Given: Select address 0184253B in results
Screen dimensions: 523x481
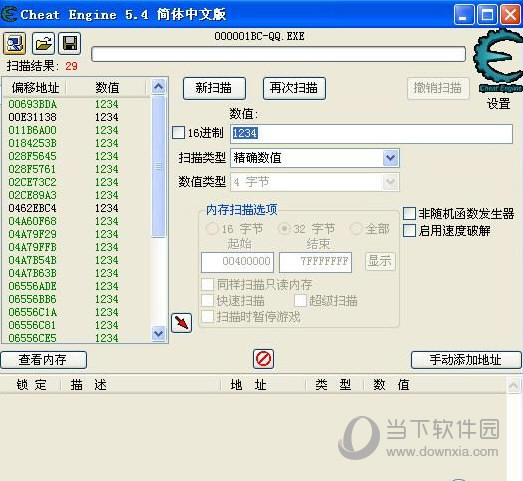Looking at the screenshot, I should click(x=33, y=143).
